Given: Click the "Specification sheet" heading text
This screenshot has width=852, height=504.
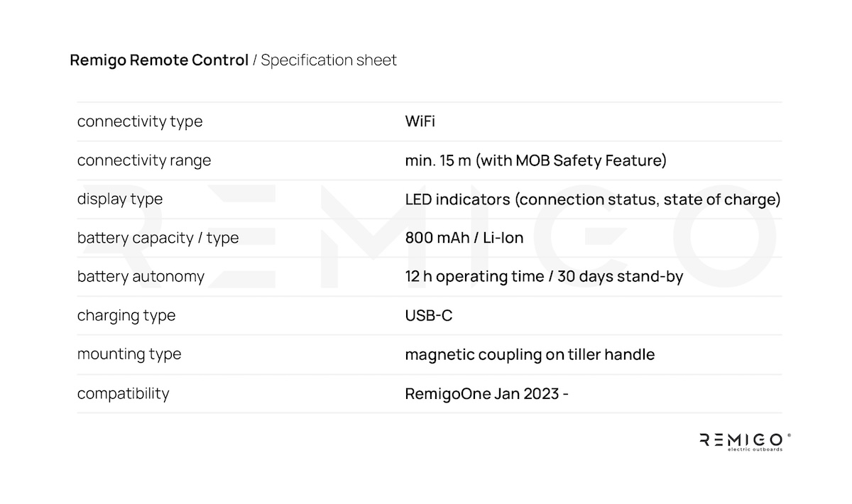Looking at the screenshot, I should click(x=329, y=60).
